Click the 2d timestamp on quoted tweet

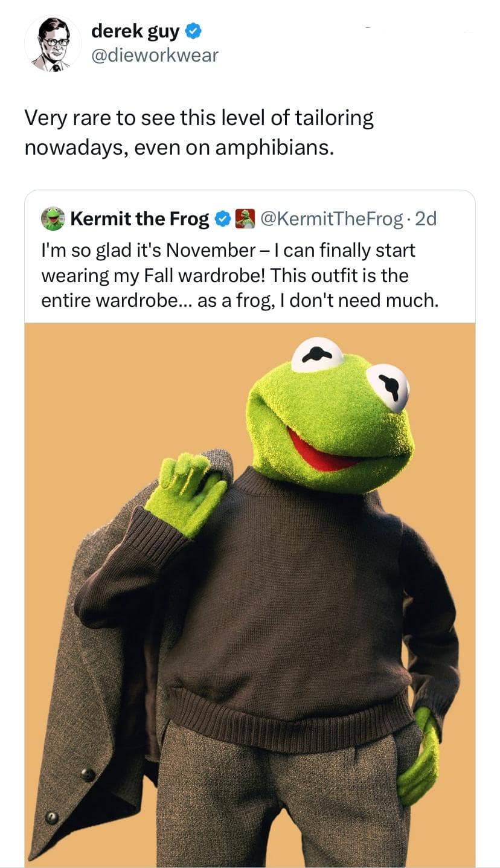[426, 219]
